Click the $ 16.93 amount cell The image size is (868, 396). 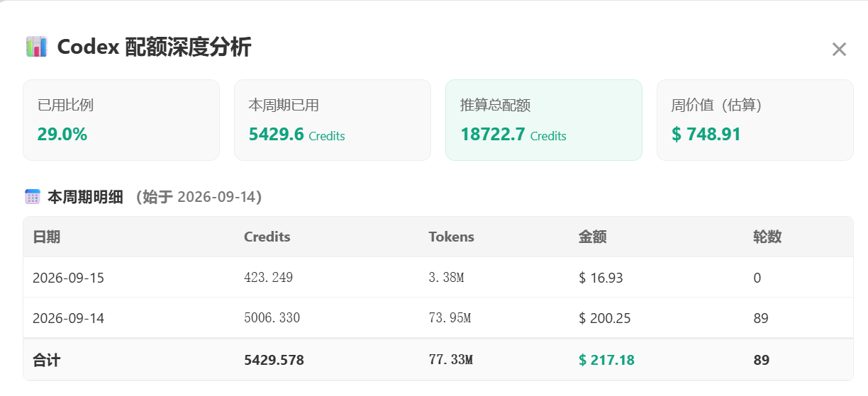tap(601, 278)
